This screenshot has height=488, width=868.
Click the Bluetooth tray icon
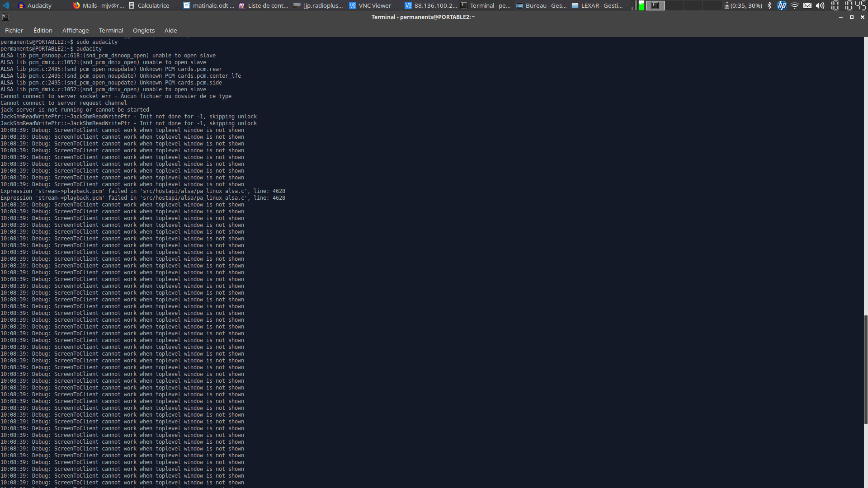[x=769, y=5]
